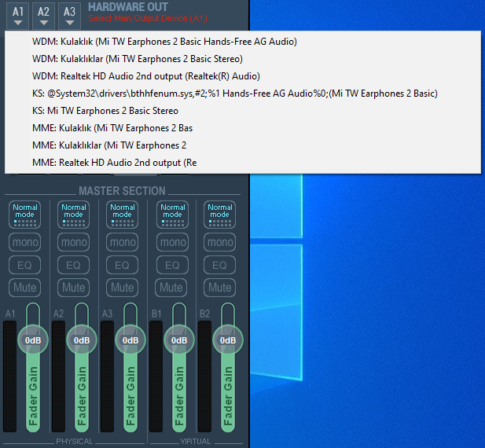Select MME: Kulaklık (Mi TW Earphones 2 Bas
The width and height of the screenshot is (485, 448).
242,128
